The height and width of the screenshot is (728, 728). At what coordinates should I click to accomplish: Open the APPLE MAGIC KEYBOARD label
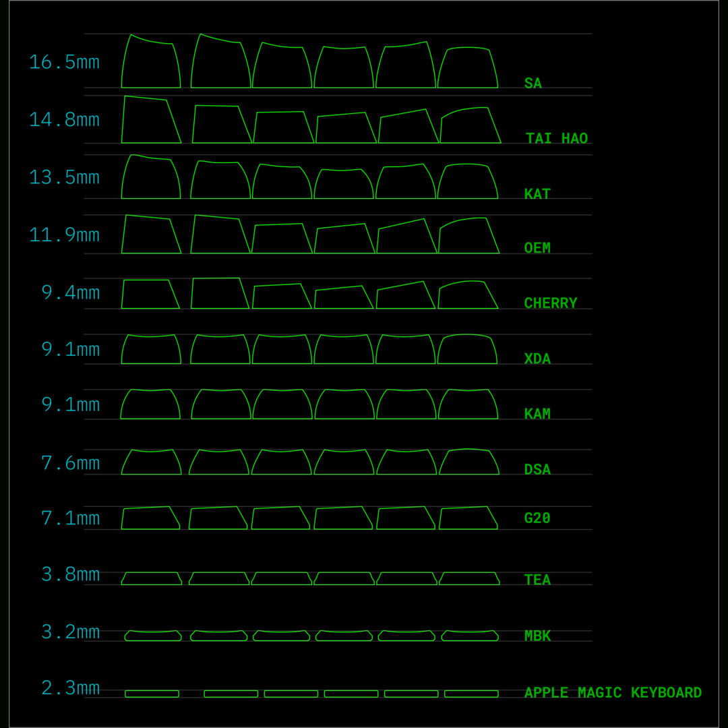(613, 693)
